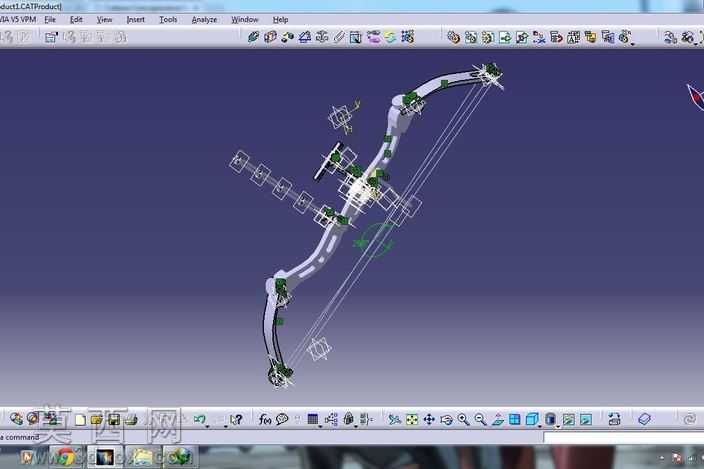The width and height of the screenshot is (704, 469).
Task: Open the Window menu
Action: pos(245,20)
